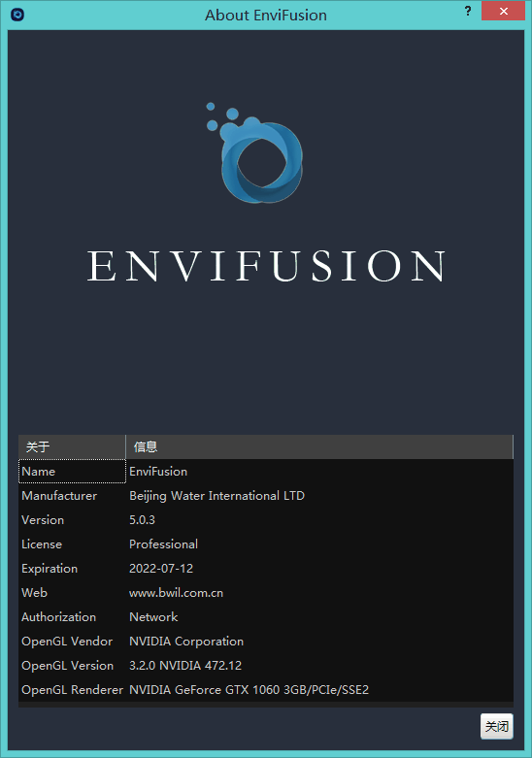This screenshot has height=758, width=532.
Task: Select the Version label cell
Action: coord(72,519)
